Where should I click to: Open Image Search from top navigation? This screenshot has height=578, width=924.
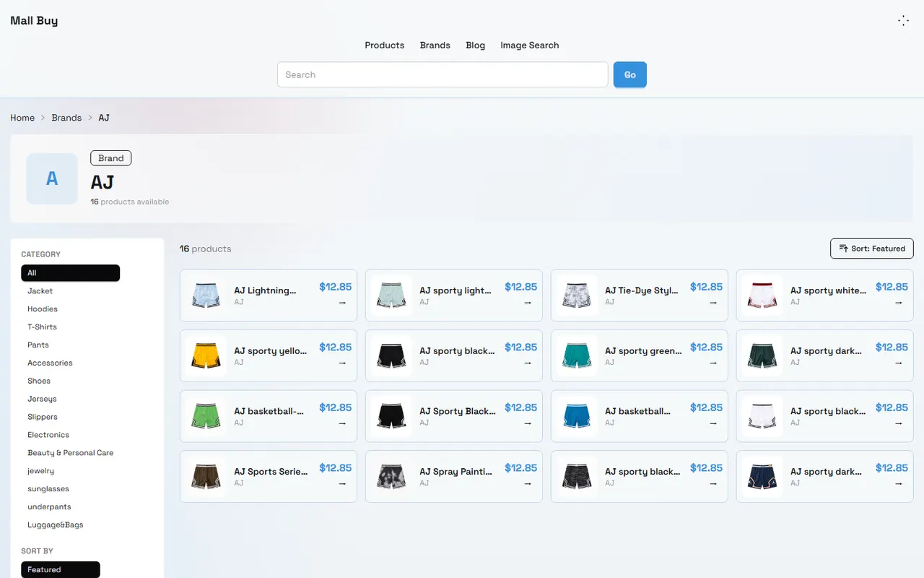coord(530,45)
